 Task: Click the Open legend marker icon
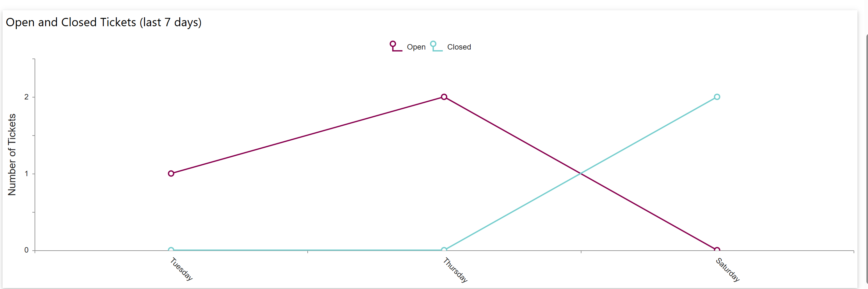tap(395, 46)
